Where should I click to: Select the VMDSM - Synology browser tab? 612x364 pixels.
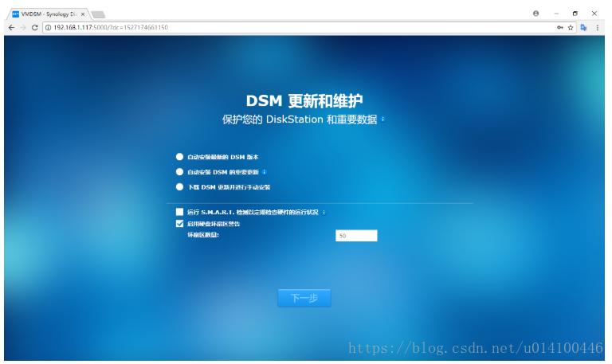49,14
